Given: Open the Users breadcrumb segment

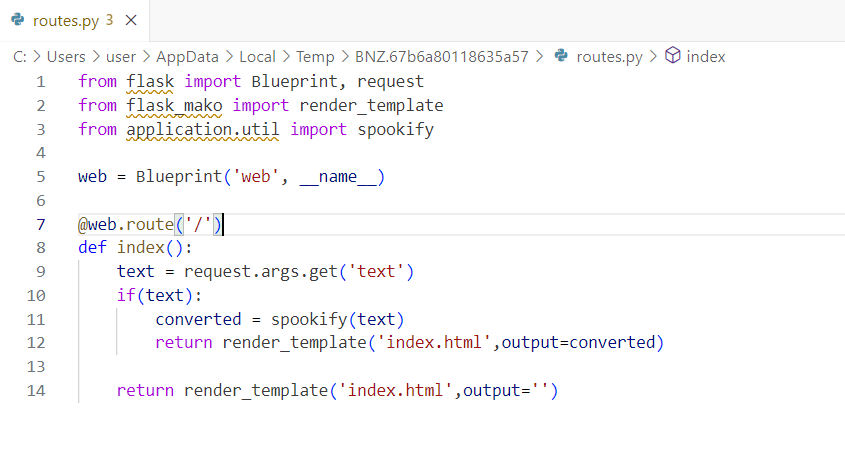Looking at the screenshot, I should tap(66, 57).
